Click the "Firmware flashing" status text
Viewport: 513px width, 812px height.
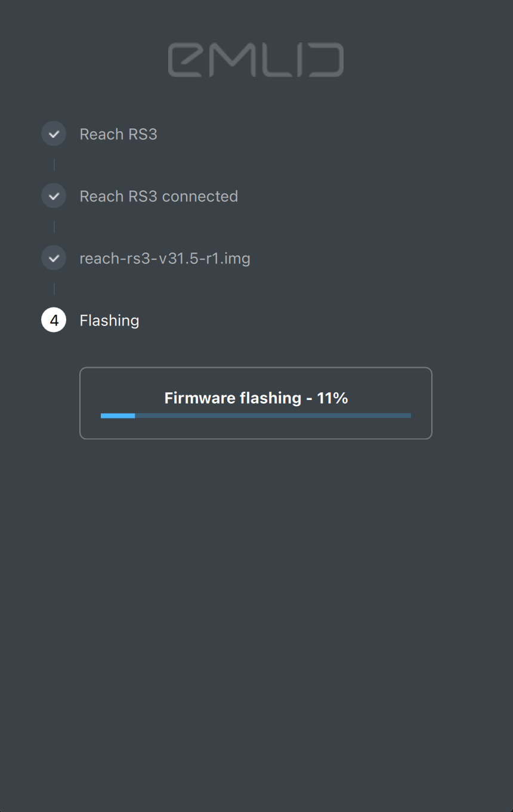click(x=233, y=398)
